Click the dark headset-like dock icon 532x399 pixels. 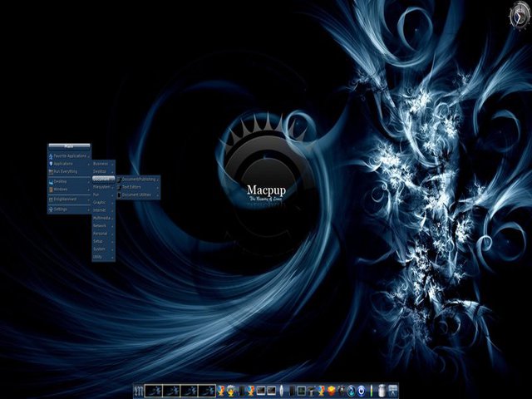coord(342,391)
